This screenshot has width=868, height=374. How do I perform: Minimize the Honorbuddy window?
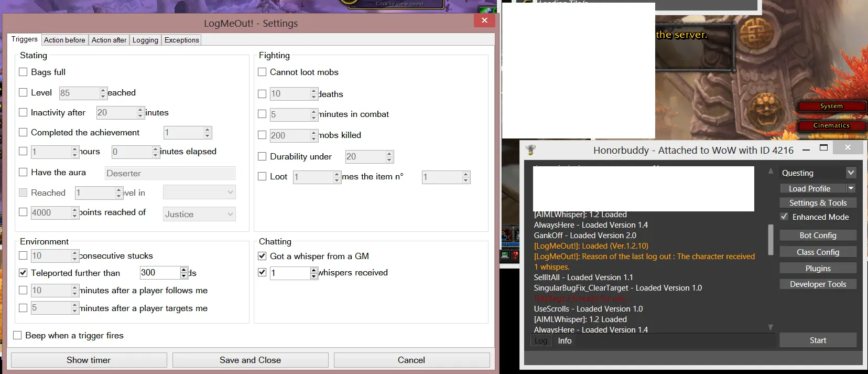click(806, 149)
